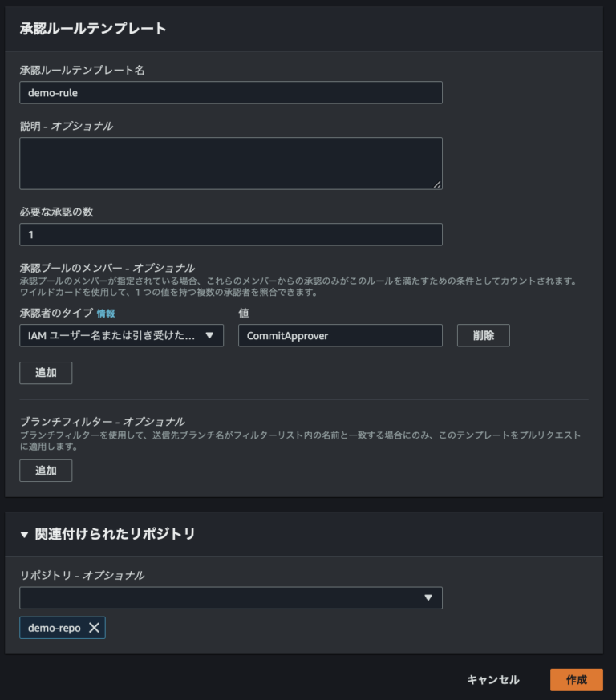Click 追加 under ブランチフィルター
The image size is (616, 700).
[45, 471]
